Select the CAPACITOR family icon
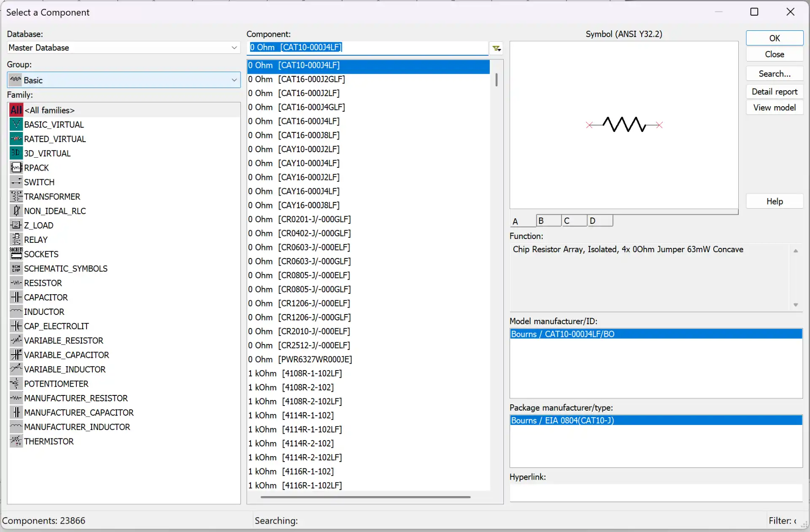Viewport: 810px width, 532px height. tap(16, 297)
